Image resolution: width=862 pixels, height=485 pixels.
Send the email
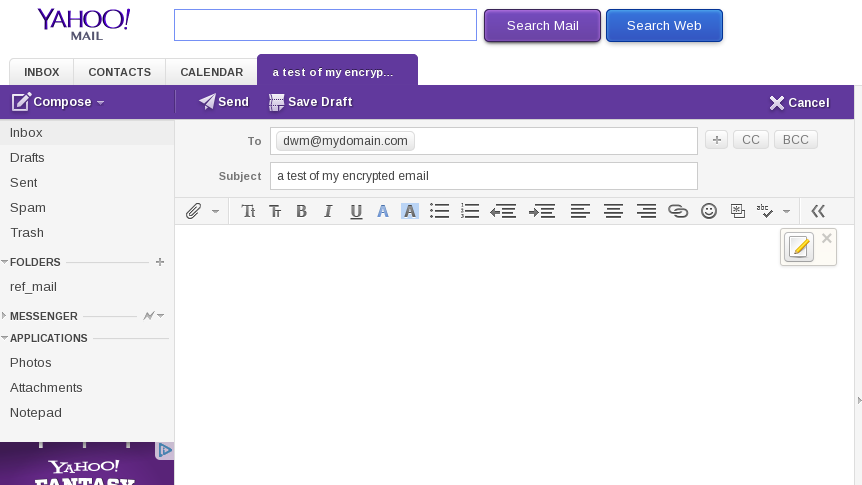click(224, 102)
